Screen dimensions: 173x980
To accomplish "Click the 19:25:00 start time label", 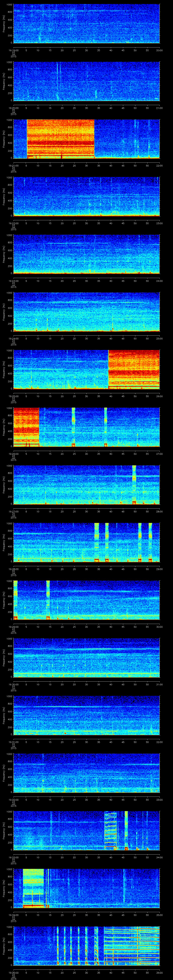I will tap(13, 396).
